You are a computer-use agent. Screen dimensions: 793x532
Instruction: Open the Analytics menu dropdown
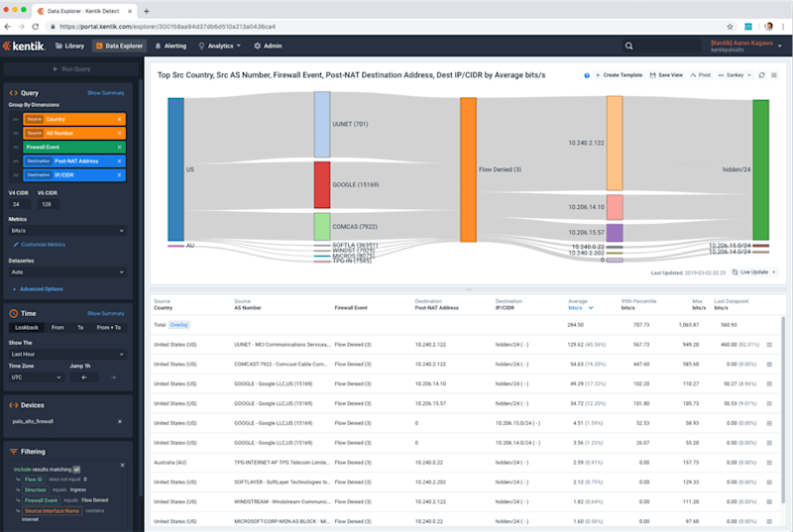pyautogui.click(x=220, y=46)
